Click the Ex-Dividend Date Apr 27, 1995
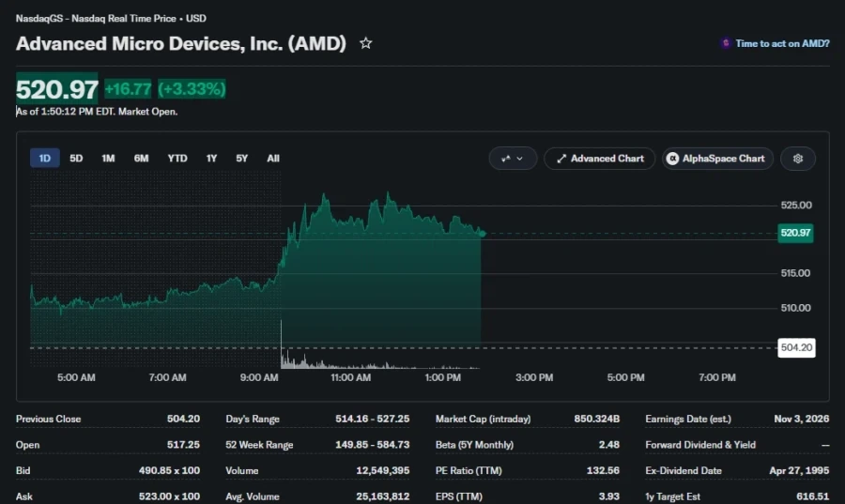This screenshot has width=845, height=504. click(x=799, y=470)
